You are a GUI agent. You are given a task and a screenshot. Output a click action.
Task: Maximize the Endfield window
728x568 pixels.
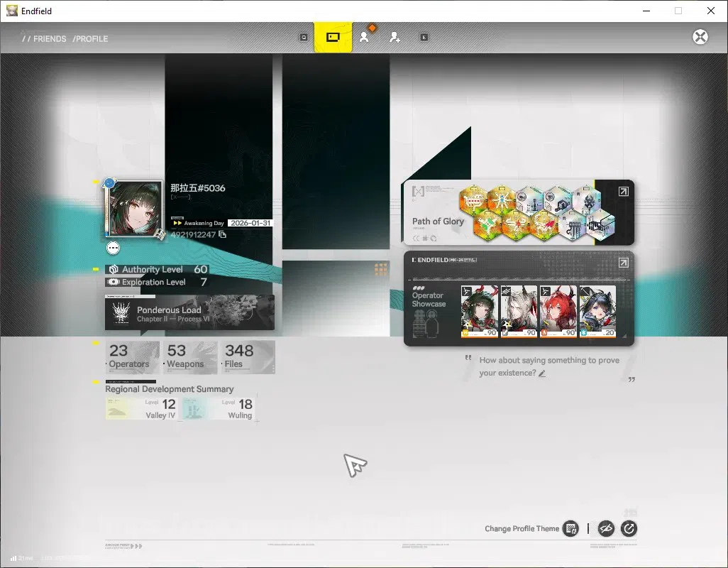[x=678, y=11]
